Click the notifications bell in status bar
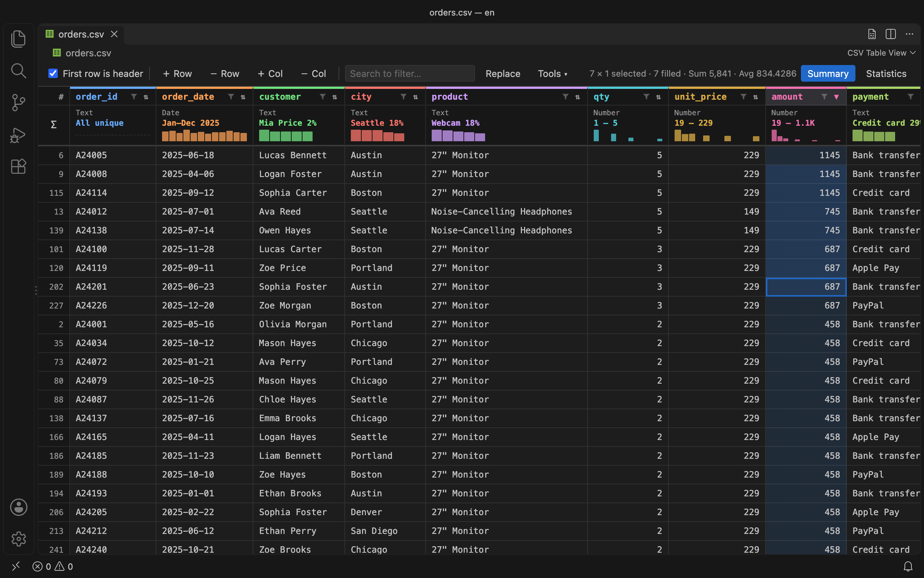The height and width of the screenshot is (578, 924). (x=908, y=566)
